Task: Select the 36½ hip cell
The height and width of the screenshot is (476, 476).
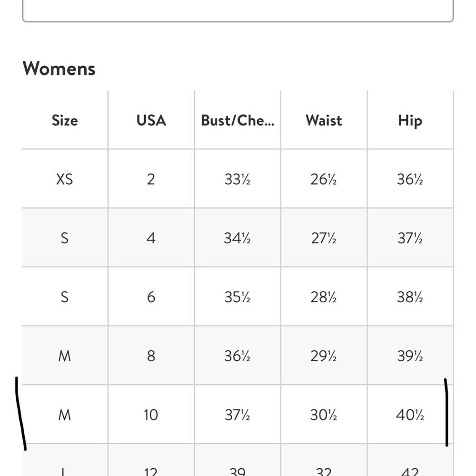Action: [410, 179]
